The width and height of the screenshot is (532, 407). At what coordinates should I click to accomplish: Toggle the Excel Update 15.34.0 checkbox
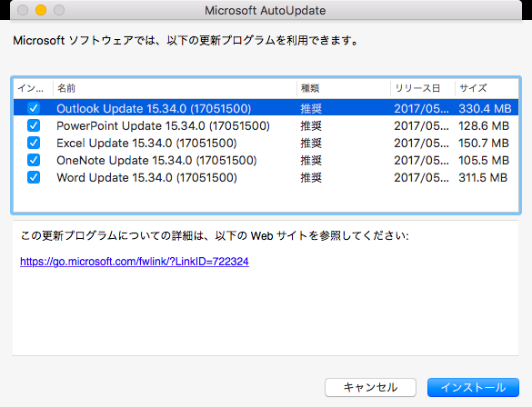click(x=34, y=143)
